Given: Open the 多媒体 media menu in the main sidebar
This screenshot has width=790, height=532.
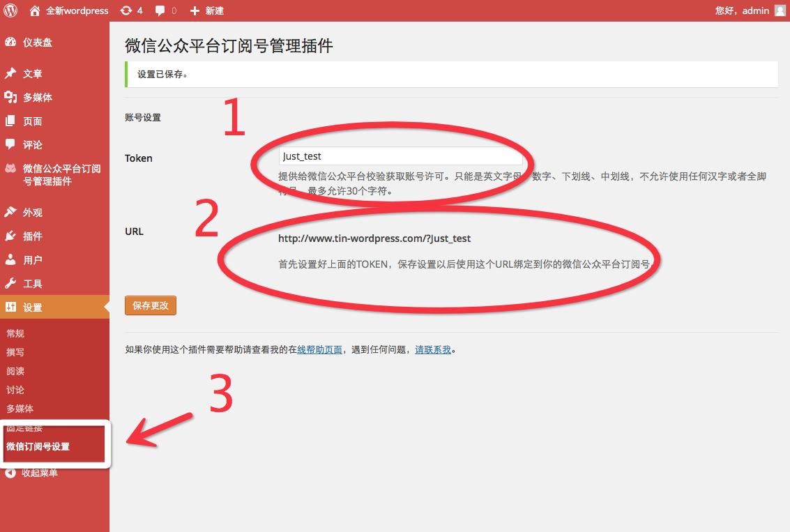Looking at the screenshot, I should [38, 97].
